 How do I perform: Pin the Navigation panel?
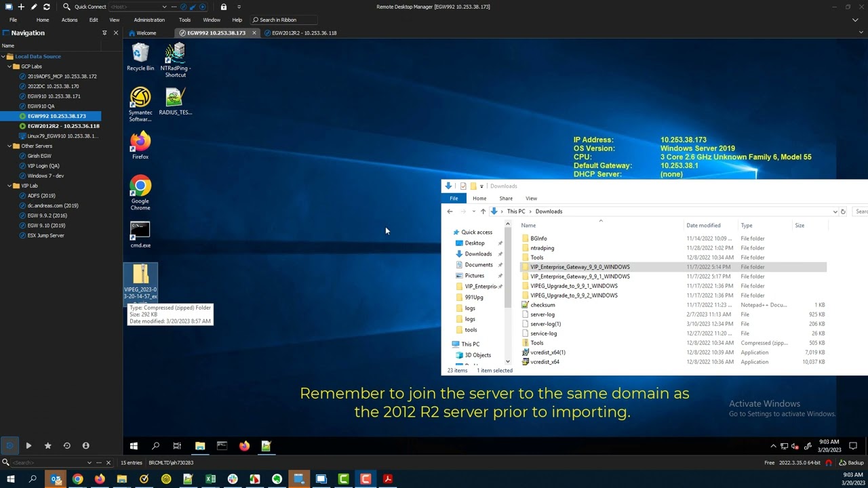[x=104, y=33]
